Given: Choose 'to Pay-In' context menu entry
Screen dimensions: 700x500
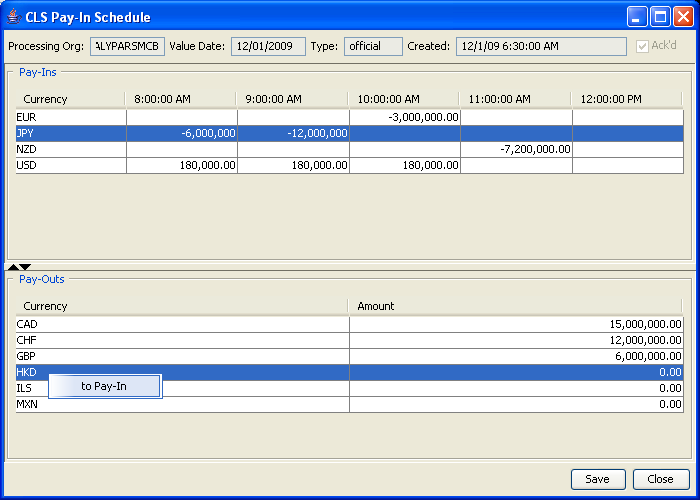Looking at the screenshot, I should (105, 387).
